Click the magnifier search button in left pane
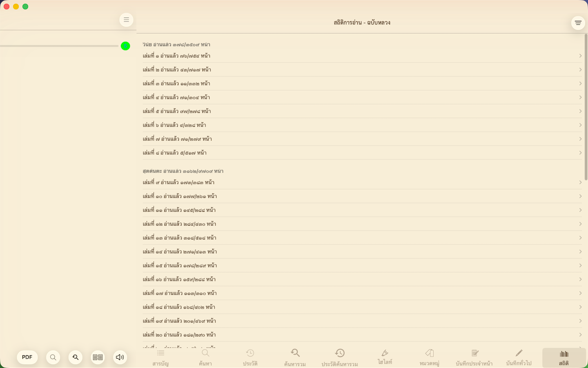Screen dimensions: 588x368 pyautogui.click(x=53, y=357)
